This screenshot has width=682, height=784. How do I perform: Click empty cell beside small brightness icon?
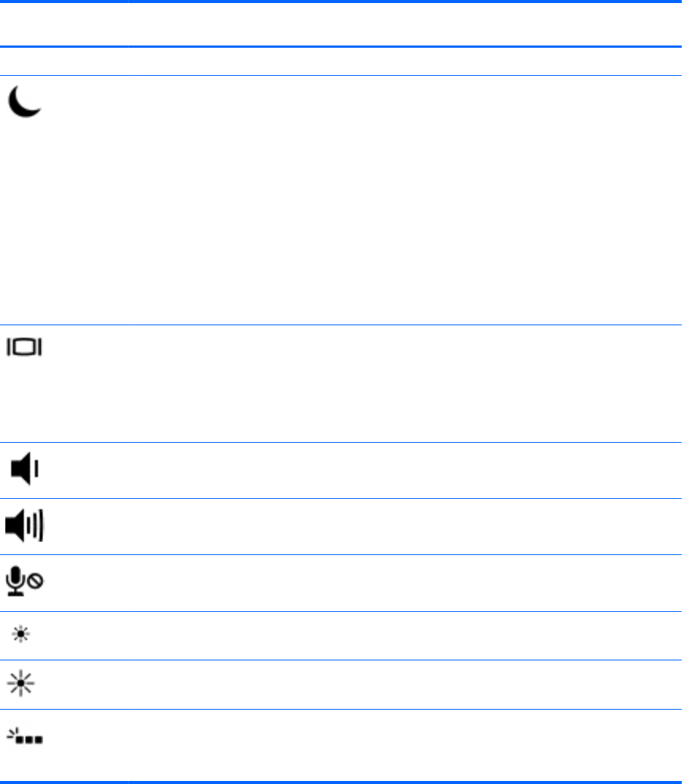tap(405, 635)
